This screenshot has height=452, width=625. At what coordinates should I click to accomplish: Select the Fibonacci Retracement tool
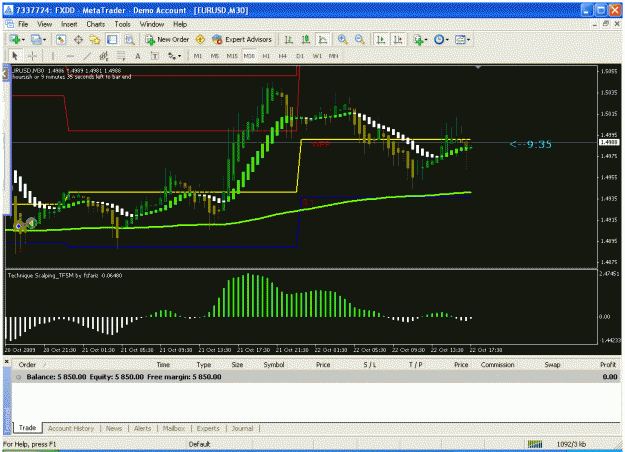point(121,56)
